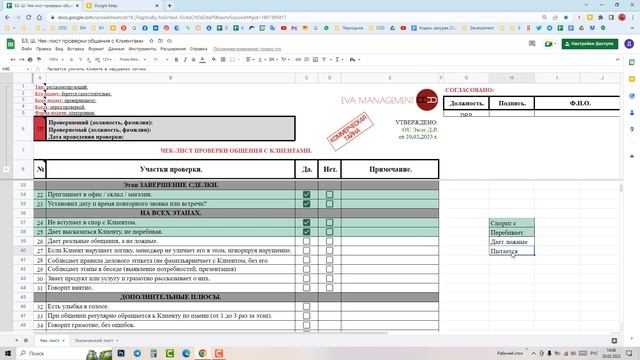Image resolution: width=640 pixels, height=360 pixels.
Task: Open the Tasks side panel icon
Action: point(632,96)
